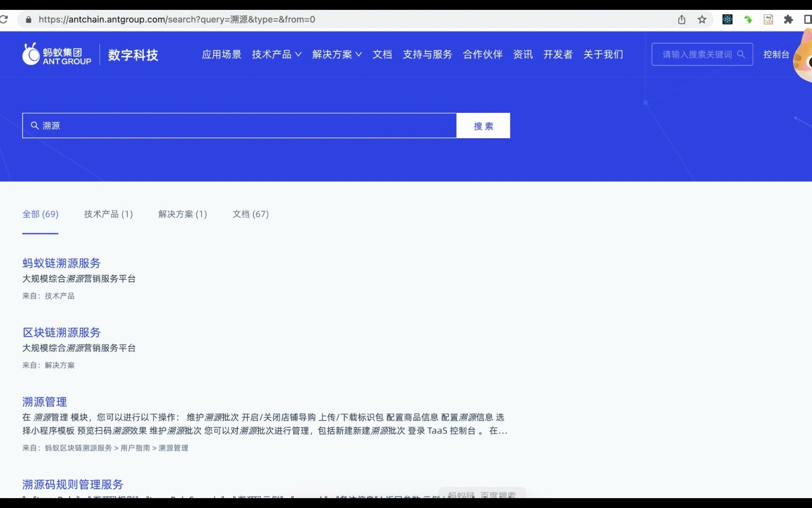Expand the 技术产品 dropdown menu
Image resolution: width=812 pixels, height=508 pixels.
pos(276,54)
